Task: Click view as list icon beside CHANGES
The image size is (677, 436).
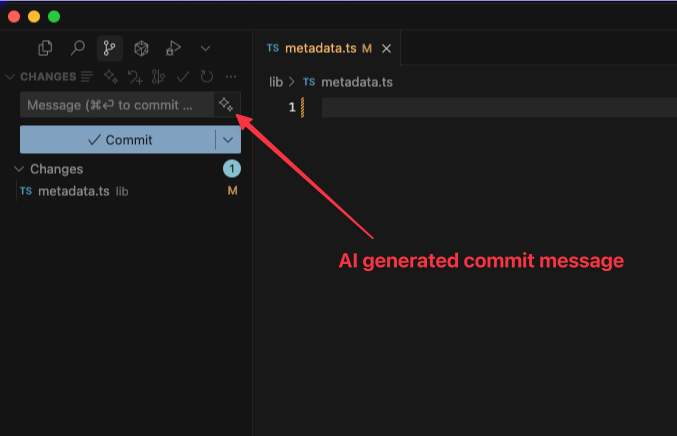Action: 87,77
